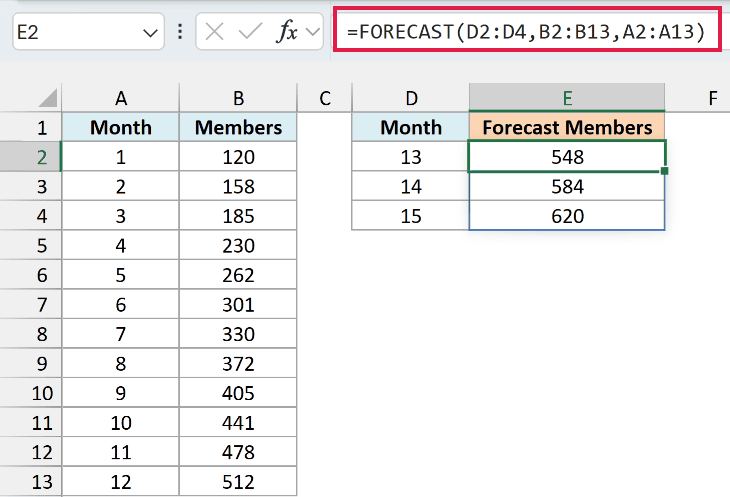Click the cell containing 262

click(238, 275)
